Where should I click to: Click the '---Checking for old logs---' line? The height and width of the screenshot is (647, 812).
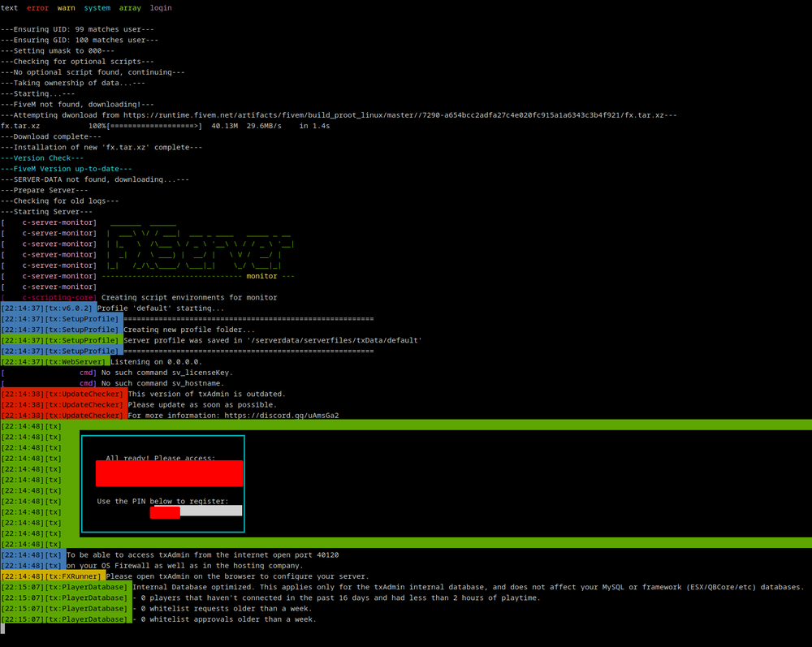(x=59, y=201)
